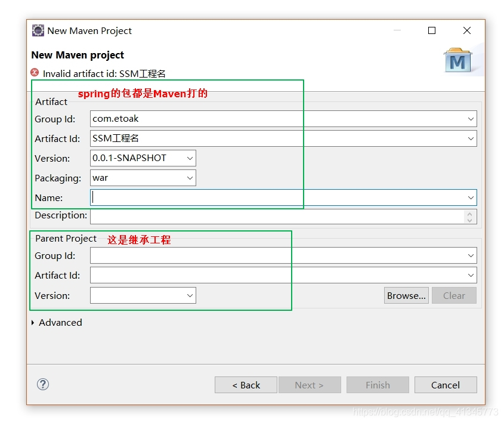The image size is (504, 423).
Task: Click the Next button
Action: coord(310,385)
